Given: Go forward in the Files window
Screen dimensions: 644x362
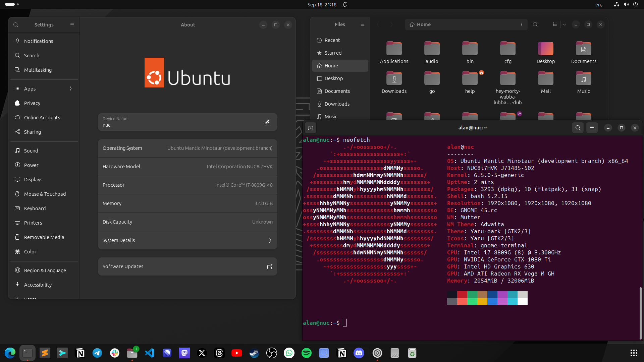Looking at the screenshot, I should 391,24.
